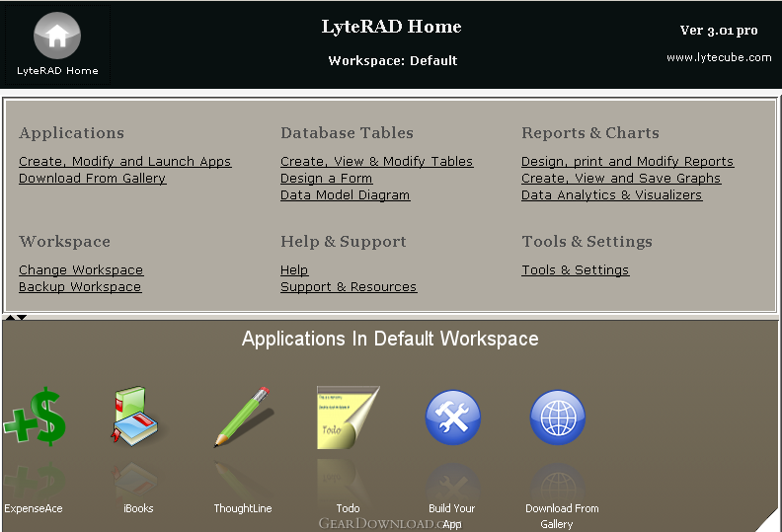Launch the ExpenseAce dollar sign icon
This screenshot has width=782, height=532.
[x=35, y=417]
